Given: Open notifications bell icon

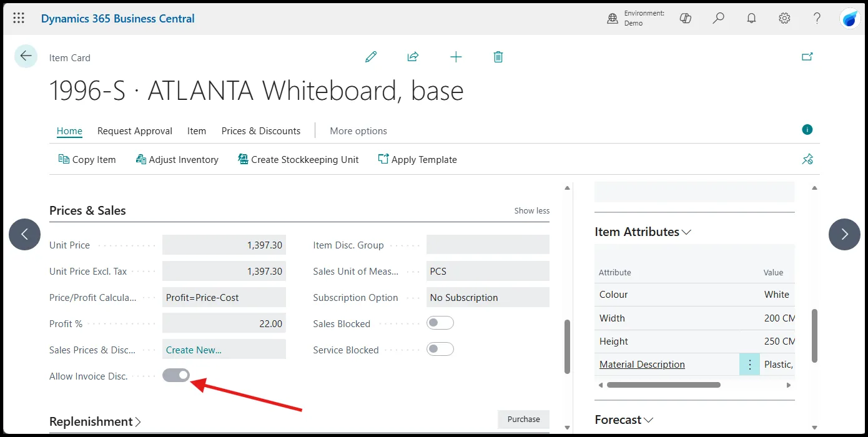Looking at the screenshot, I should click(x=752, y=18).
